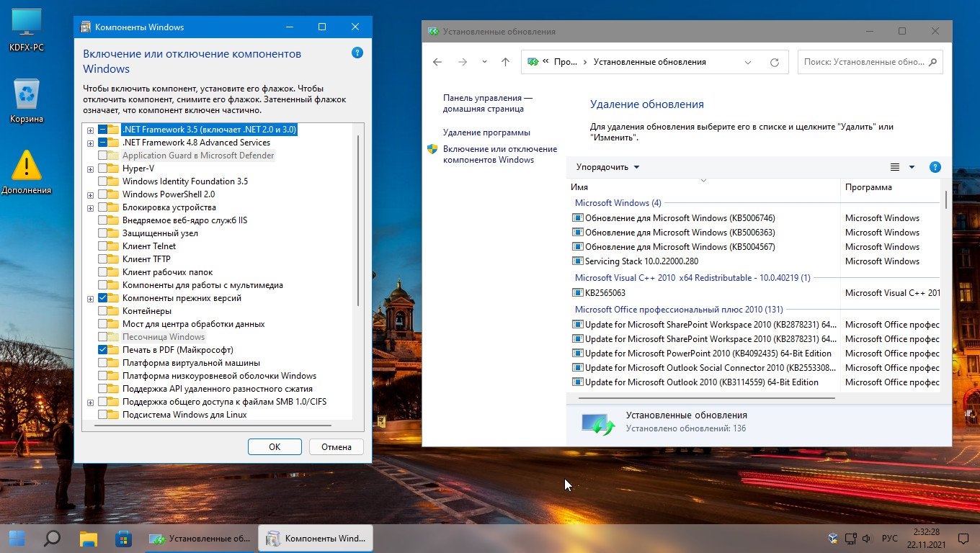Click the refresh button in address bar
This screenshot has height=553, width=980.
tap(775, 62)
